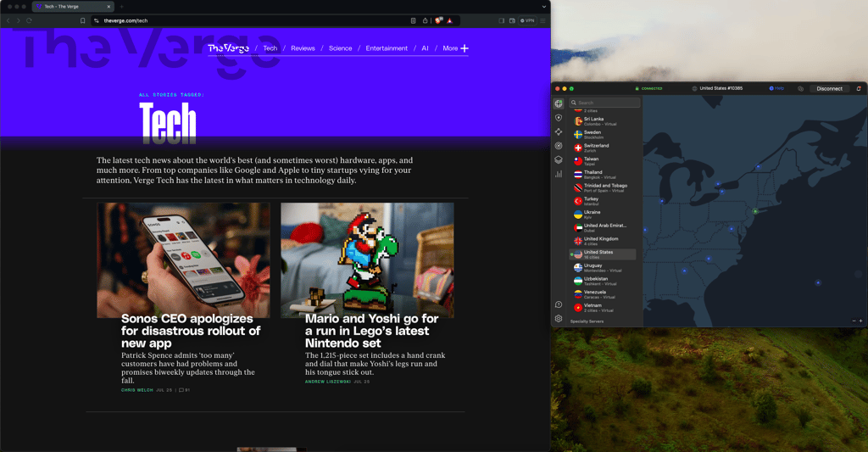Select the green connected server pin on map
This screenshot has height=452, width=868.
click(755, 211)
